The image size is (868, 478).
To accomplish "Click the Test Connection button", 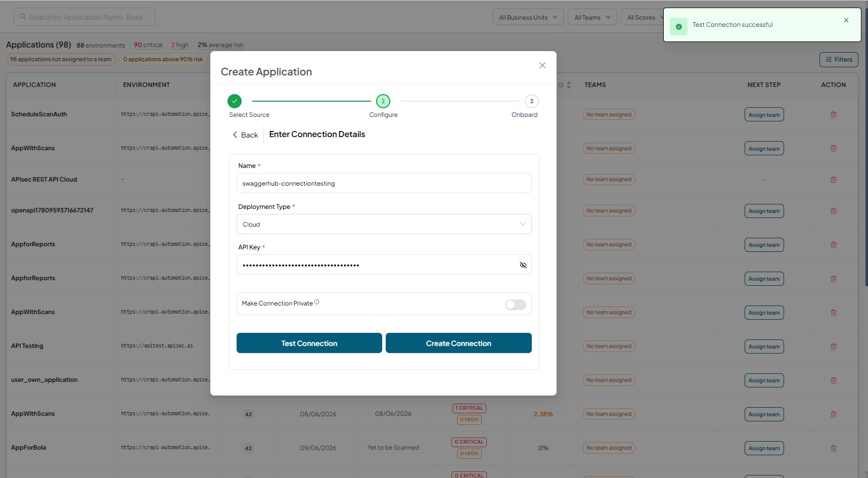I will click(309, 343).
